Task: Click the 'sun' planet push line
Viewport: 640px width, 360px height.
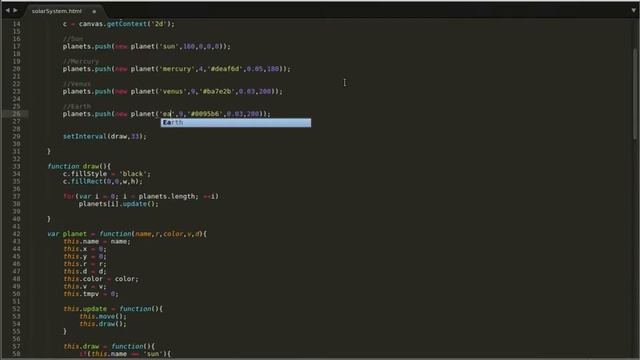Action: [147, 47]
